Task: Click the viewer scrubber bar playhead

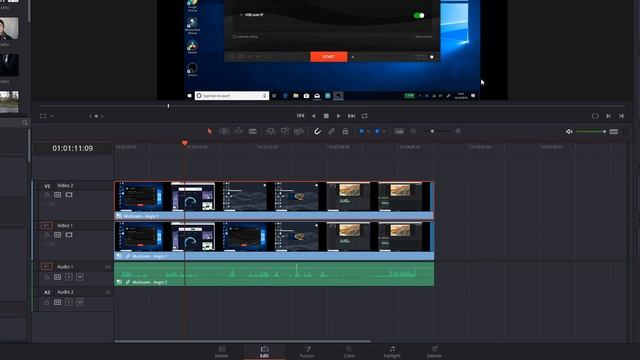Action: pyautogui.click(x=168, y=106)
